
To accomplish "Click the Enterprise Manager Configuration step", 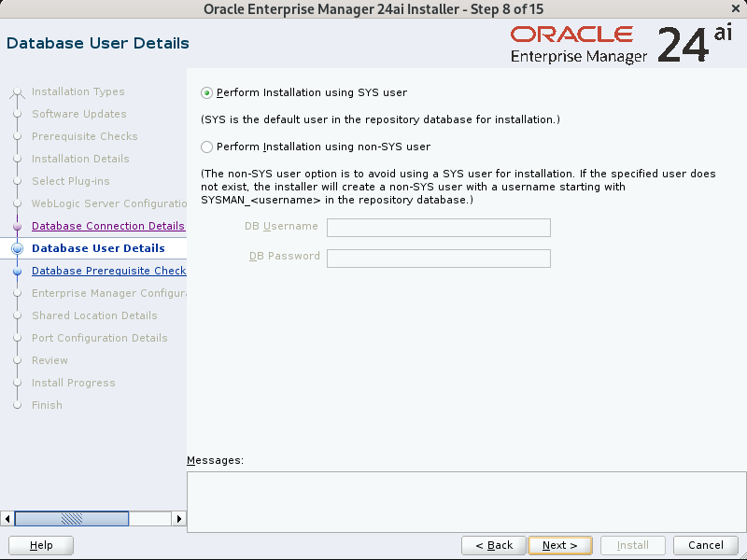I will click(109, 293).
